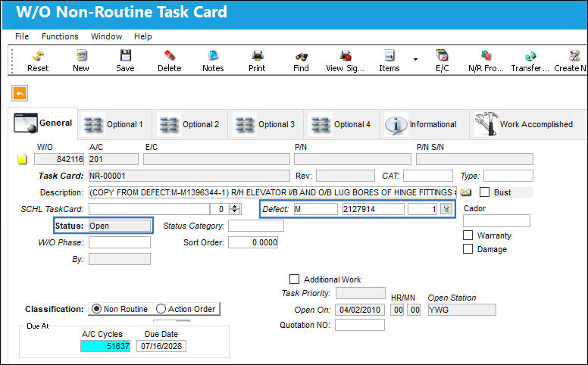Go back using the orange arrow button
The image size is (588, 365).
pos(20,93)
